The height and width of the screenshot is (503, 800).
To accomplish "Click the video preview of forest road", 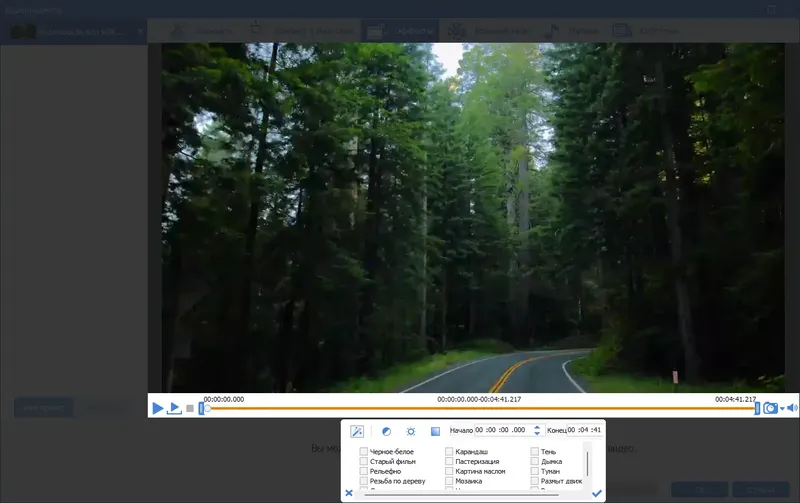I will pos(473,218).
